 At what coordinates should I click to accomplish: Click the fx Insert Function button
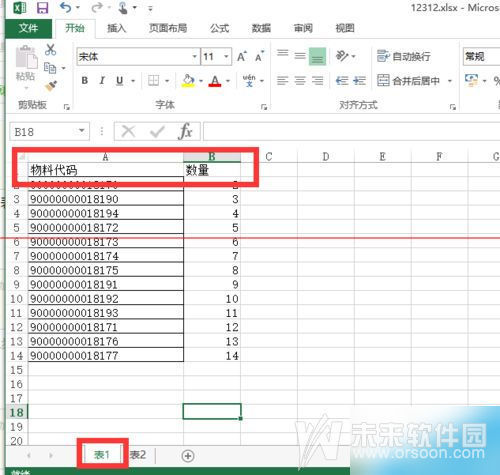(x=185, y=131)
